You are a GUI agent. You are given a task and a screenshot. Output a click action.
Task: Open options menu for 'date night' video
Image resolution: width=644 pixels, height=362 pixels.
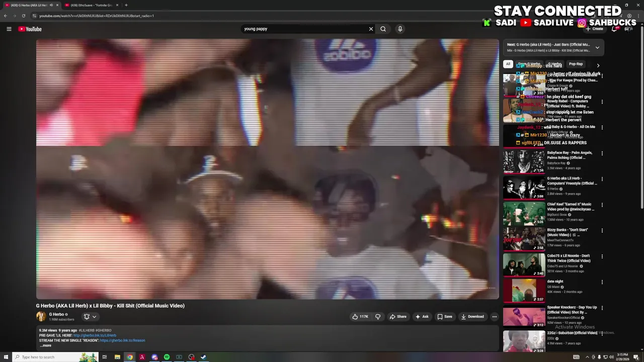(602, 282)
